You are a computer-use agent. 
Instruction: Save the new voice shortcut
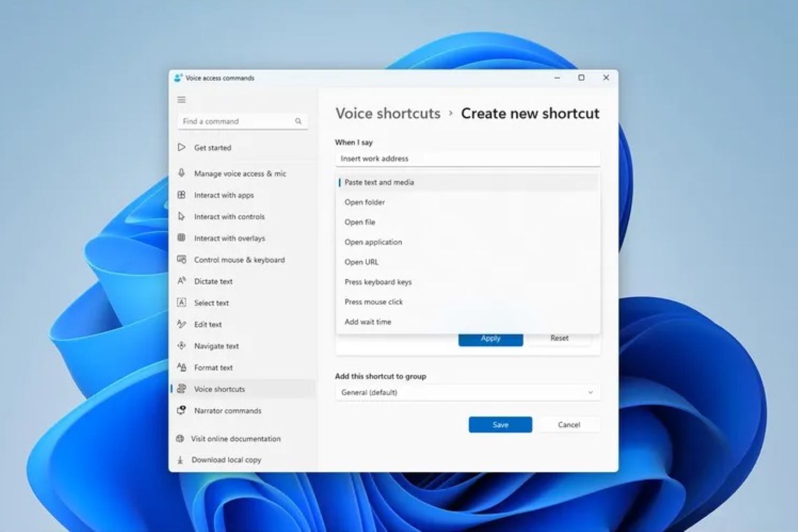click(x=500, y=425)
